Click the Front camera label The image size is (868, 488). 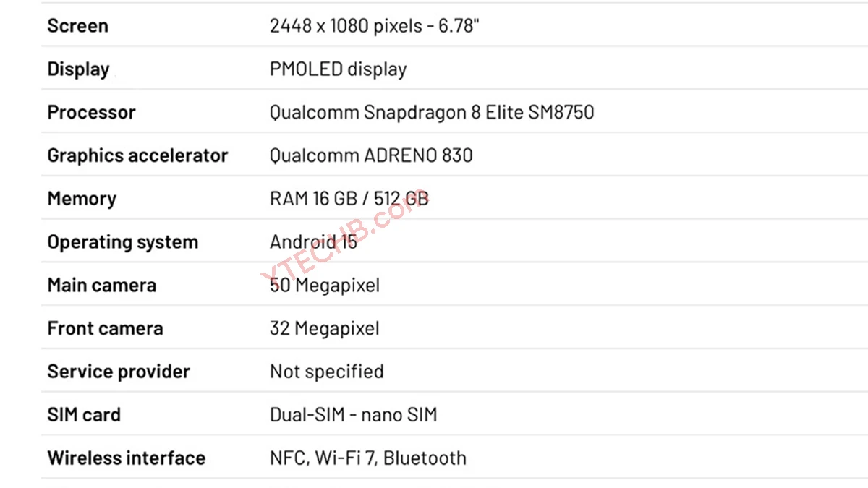point(105,329)
